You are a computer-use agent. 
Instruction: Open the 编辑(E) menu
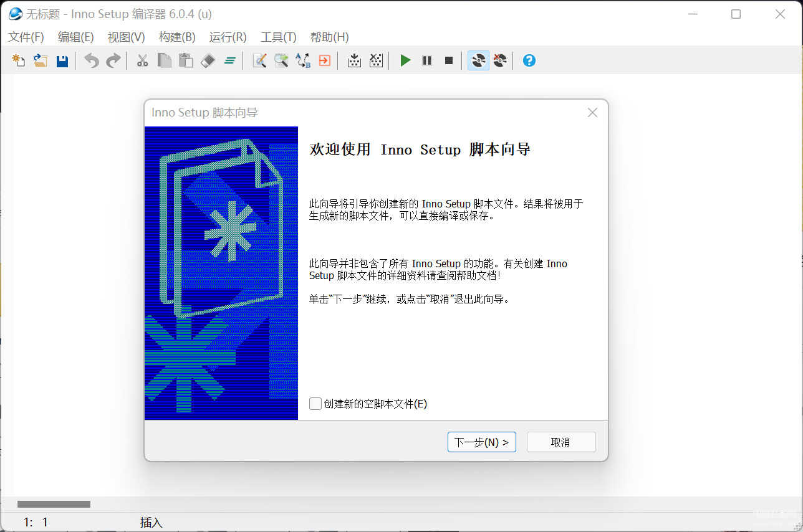(x=75, y=37)
